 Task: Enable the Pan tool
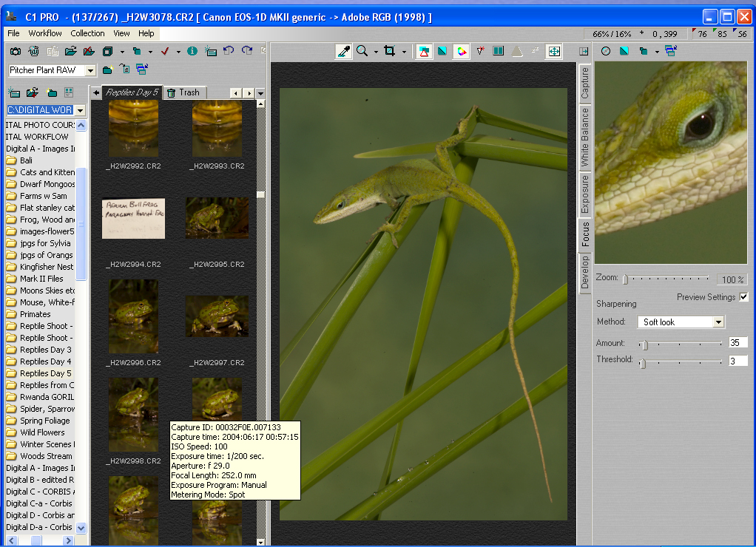[x=555, y=51]
